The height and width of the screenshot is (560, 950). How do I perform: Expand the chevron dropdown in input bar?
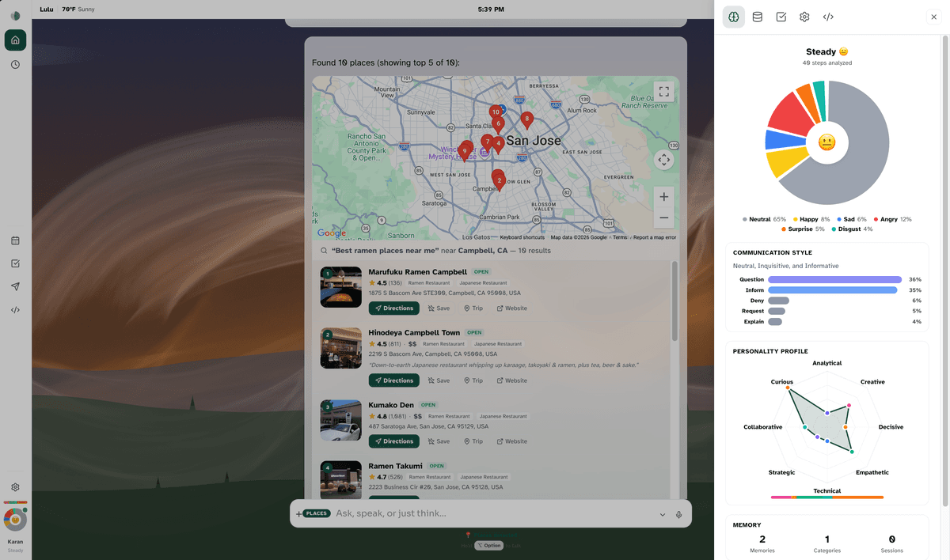click(663, 514)
